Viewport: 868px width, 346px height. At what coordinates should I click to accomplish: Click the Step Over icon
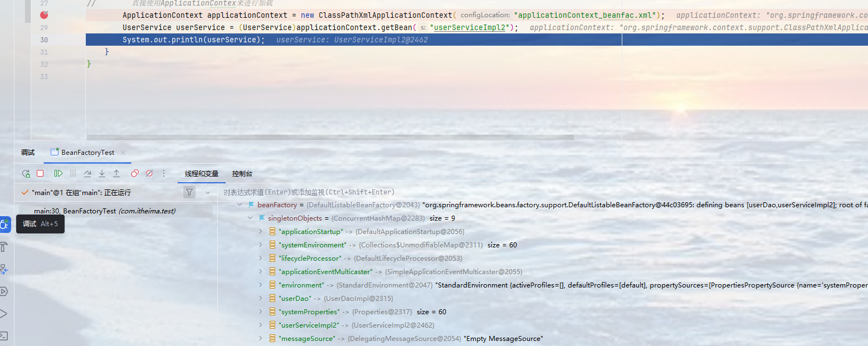point(87,174)
